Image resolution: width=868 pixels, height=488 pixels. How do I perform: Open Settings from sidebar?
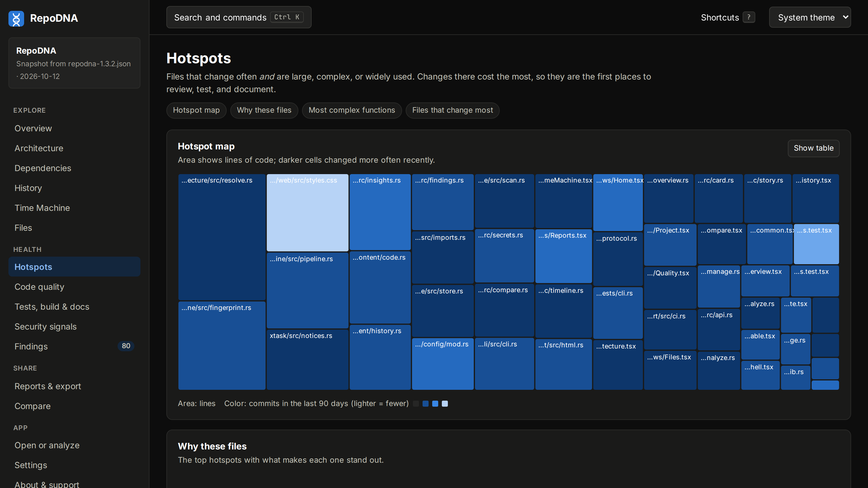click(74, 465)
